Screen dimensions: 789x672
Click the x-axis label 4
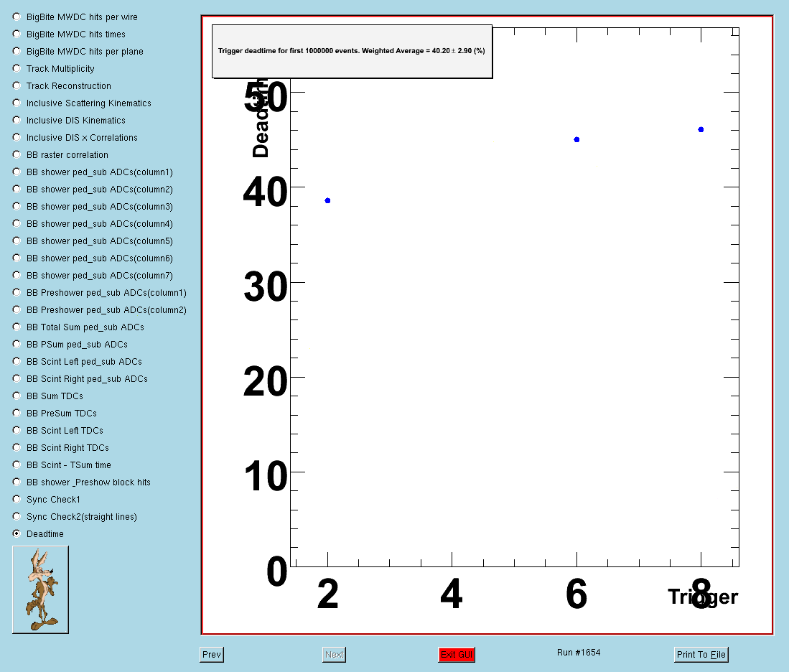pos(452,594)
